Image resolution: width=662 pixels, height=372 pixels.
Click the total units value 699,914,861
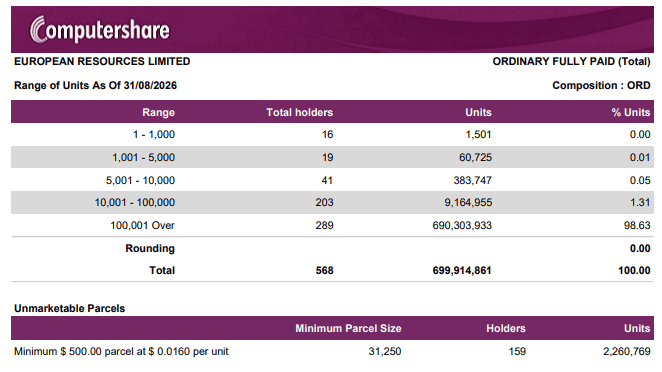(x=462, y=271)
